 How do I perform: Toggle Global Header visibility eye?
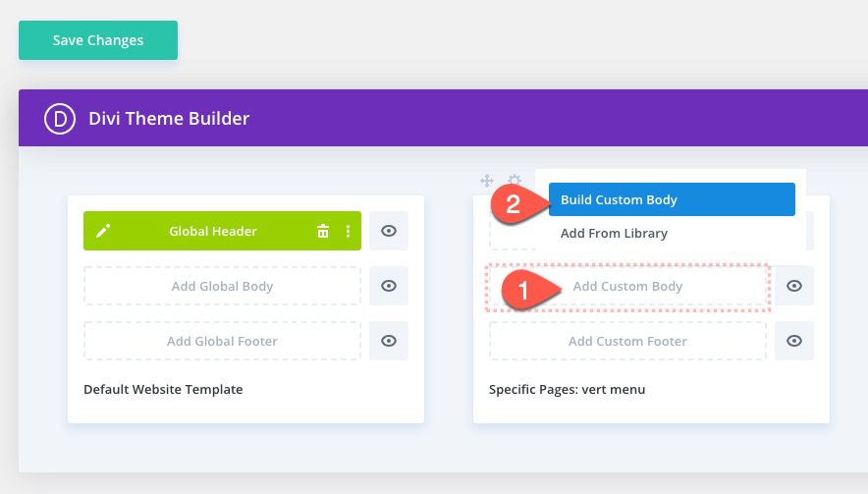click(x=389, y=231)
